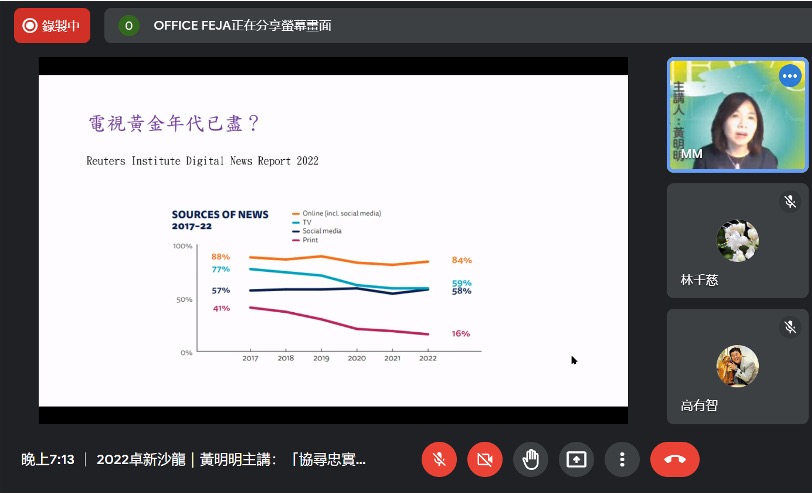Start presenting with the share screen icon
812x494 pixels.
click(x=576, y=459)
